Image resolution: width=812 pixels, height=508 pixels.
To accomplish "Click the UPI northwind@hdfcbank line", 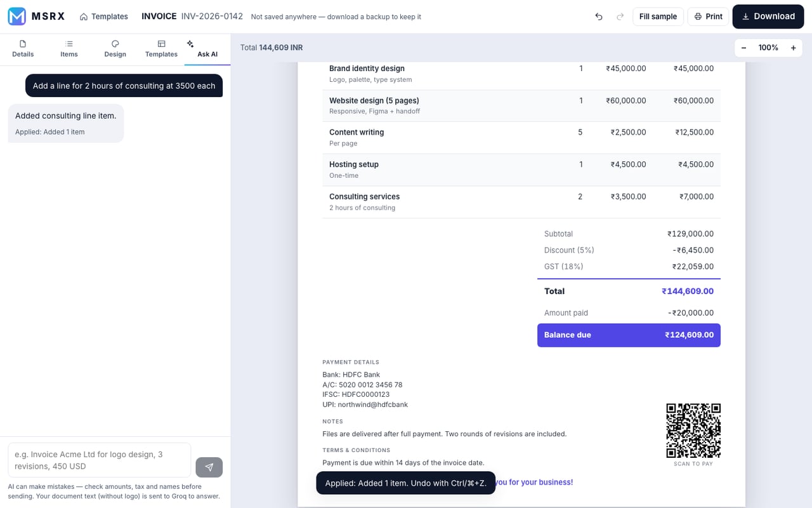I will click(x=365, y=404).
